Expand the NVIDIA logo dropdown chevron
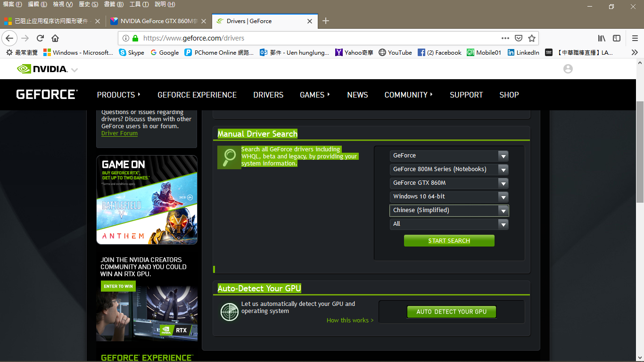 click(x=74, y=70)
